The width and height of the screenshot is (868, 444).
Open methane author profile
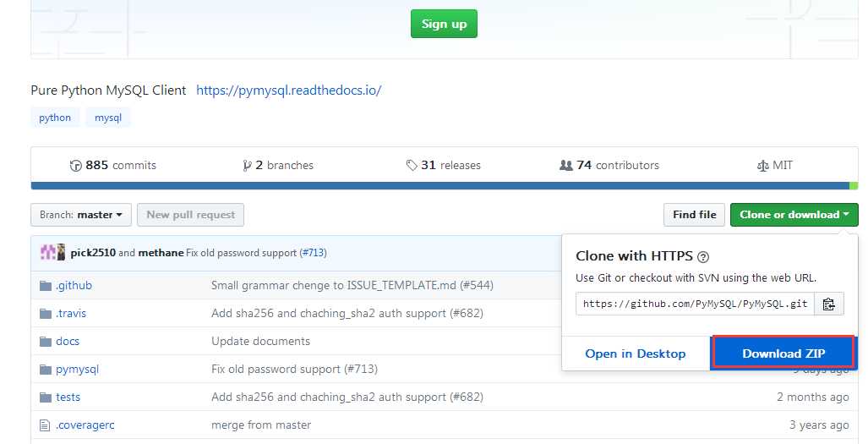161,253
